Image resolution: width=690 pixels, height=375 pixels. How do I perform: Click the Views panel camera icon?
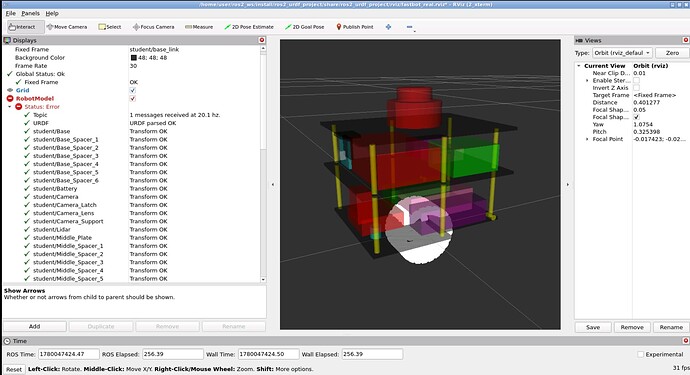coord(579,40)
